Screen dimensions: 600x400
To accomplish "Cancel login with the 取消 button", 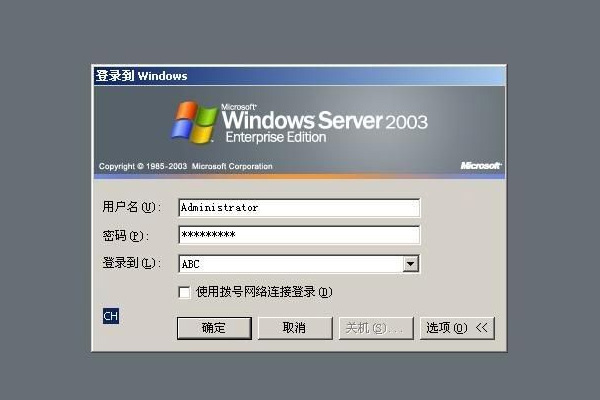I will 295,328.
